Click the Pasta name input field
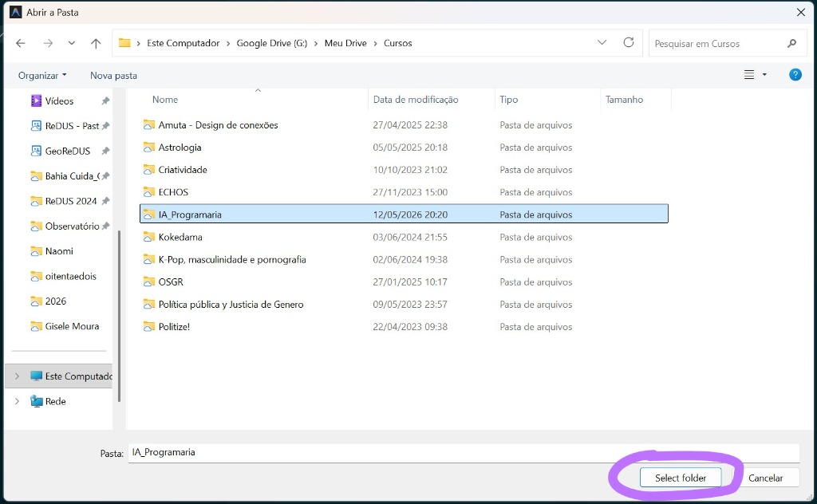Image resolution: width=817 pixels, height=504 pixels. click(x=464, y=452)
